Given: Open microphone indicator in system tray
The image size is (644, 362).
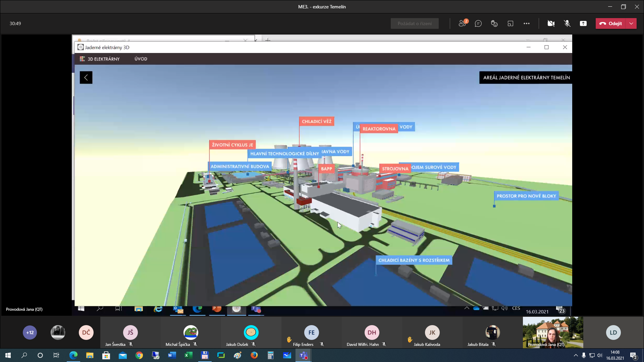Looking at the screenshot, I should click(x=584, y=355).
